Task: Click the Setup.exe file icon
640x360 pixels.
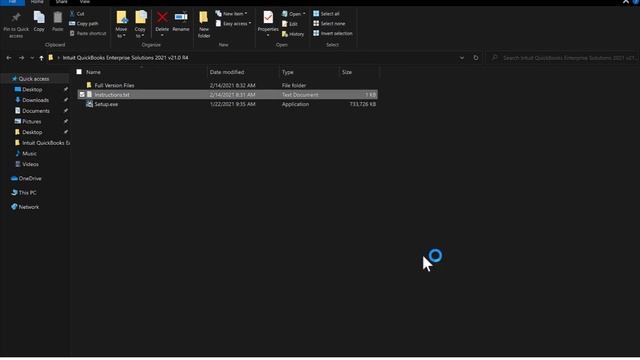Action: pyautogui.click(x=89, y=104)
